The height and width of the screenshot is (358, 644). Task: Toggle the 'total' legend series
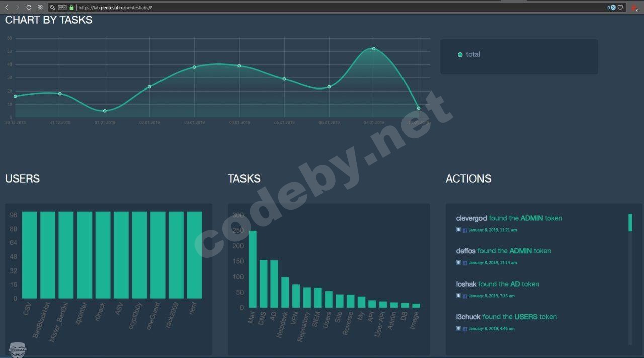pos(469,54)
